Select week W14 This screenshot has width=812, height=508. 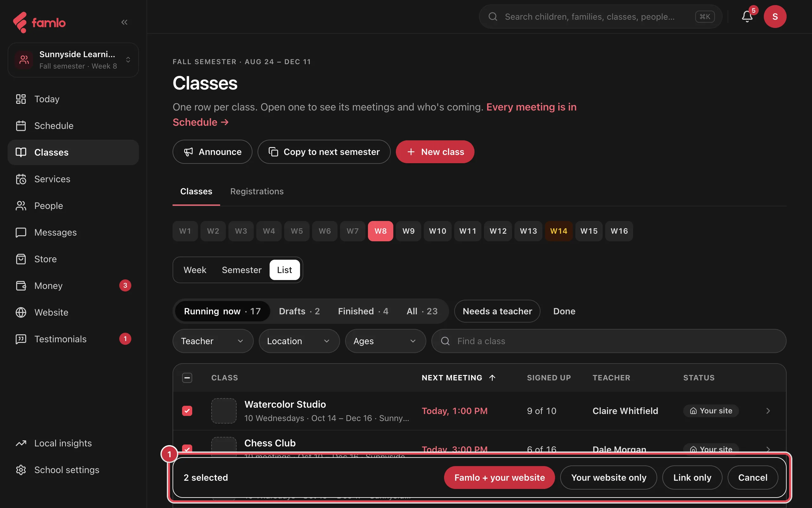click(x=558, y=231)
